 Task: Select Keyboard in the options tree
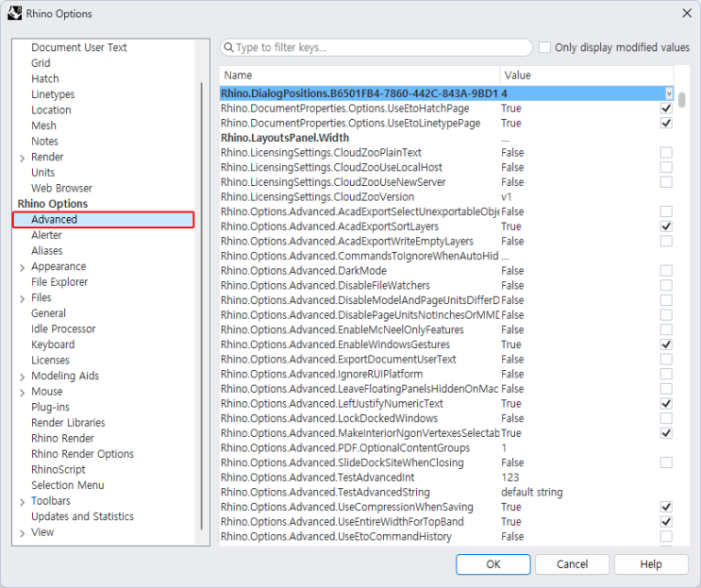coord(53,344)
